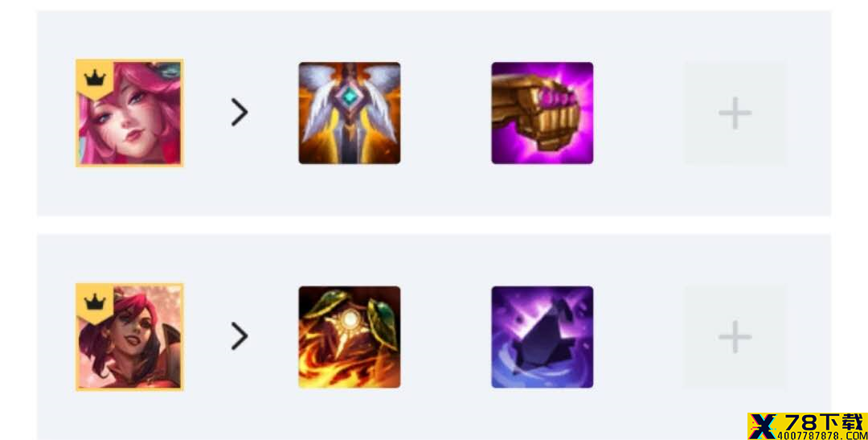Screen dimensions: 868x440
Task: Click the crown badge on pink-haired champion
Action: (95, 79)
